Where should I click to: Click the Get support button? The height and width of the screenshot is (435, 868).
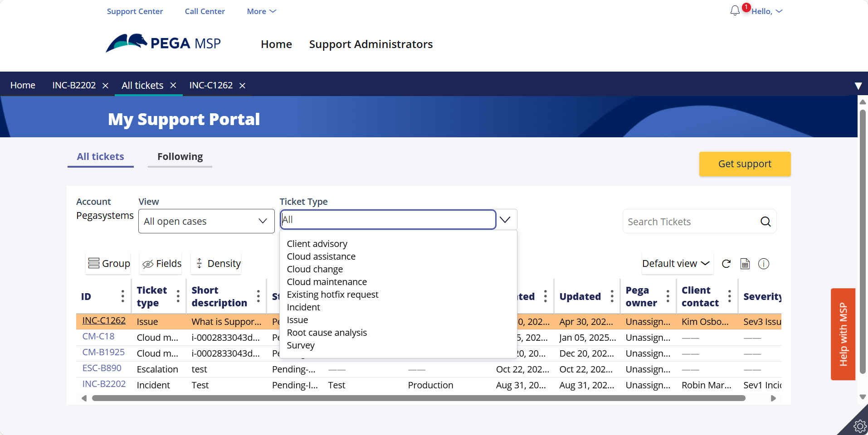(745, 164)
